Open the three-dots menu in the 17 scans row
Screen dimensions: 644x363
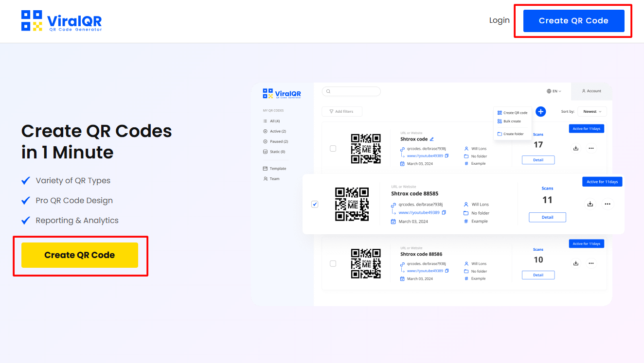click(591, 148)
